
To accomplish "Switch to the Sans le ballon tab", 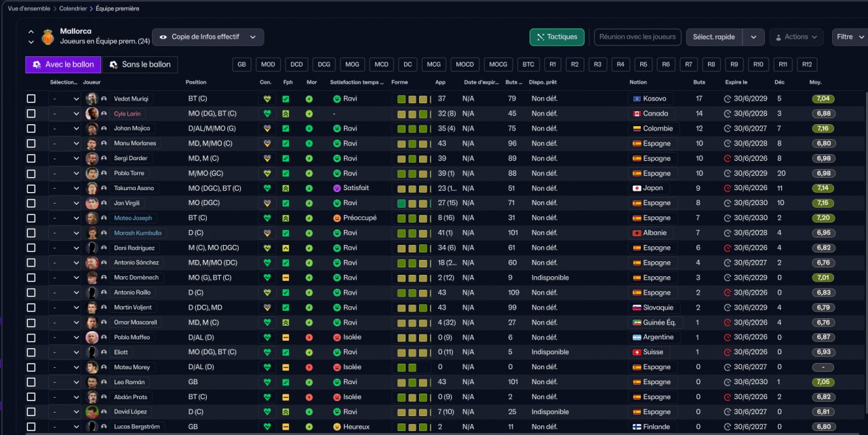I will click(140, 64).
